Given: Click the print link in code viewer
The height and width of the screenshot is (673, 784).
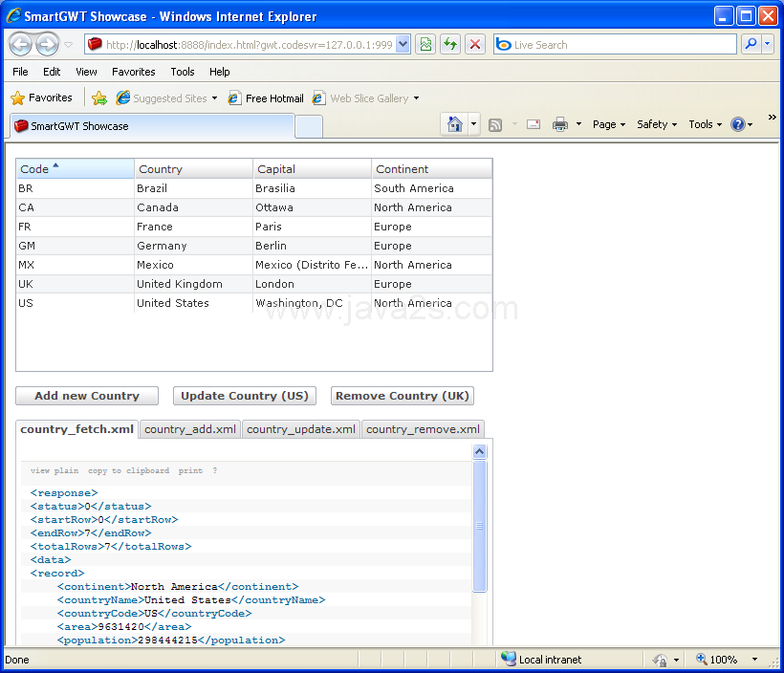Looking at the screenshot, I should point(190,470).
